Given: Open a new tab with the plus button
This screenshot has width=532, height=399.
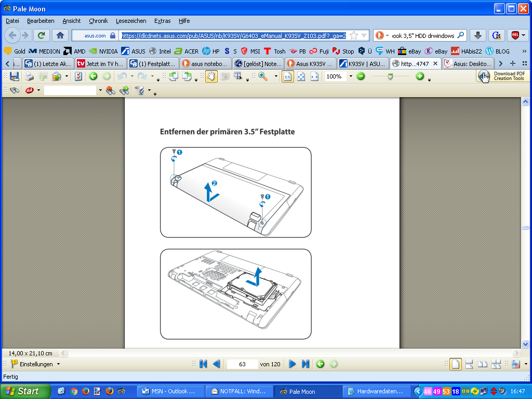Looking at the screenshot, I should point(513,63).
